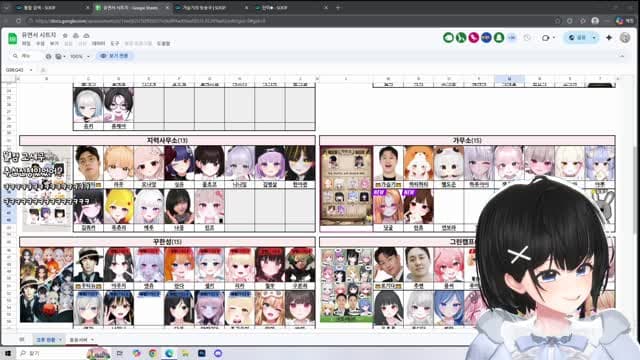Open the large group image in 가무소 section
Image resolution: width=640 pixels, height=360 pixels.
pyautogui.click(x=346, y=186)
